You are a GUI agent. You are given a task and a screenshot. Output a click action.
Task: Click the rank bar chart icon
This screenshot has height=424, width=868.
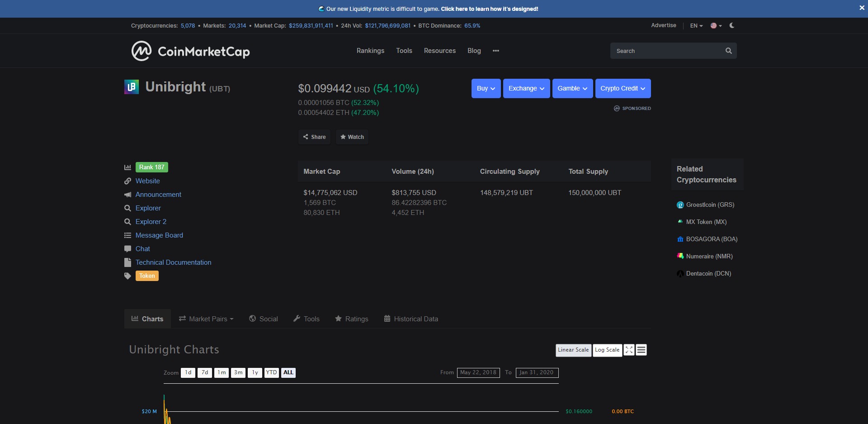pyautogui.click(x=127, y=167)
